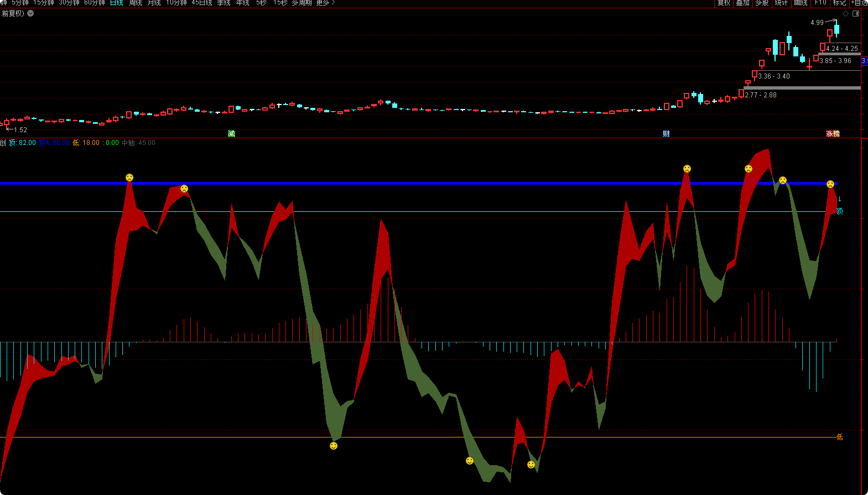Image resolution: width=868 pixels, height=495 pixels.
Task: Click the side panel layout icon
Action: 856,14
